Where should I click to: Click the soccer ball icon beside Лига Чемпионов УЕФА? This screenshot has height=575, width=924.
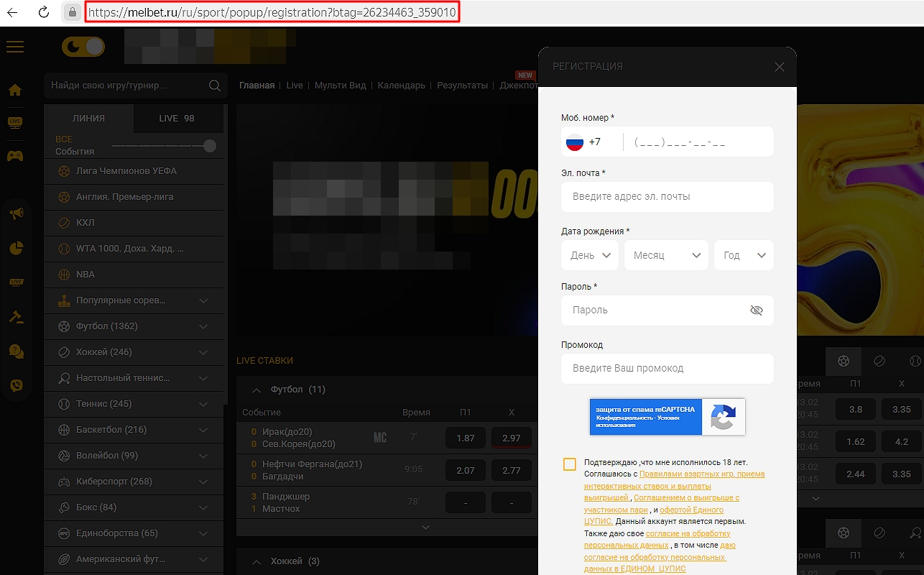click(x=65, y=171)
